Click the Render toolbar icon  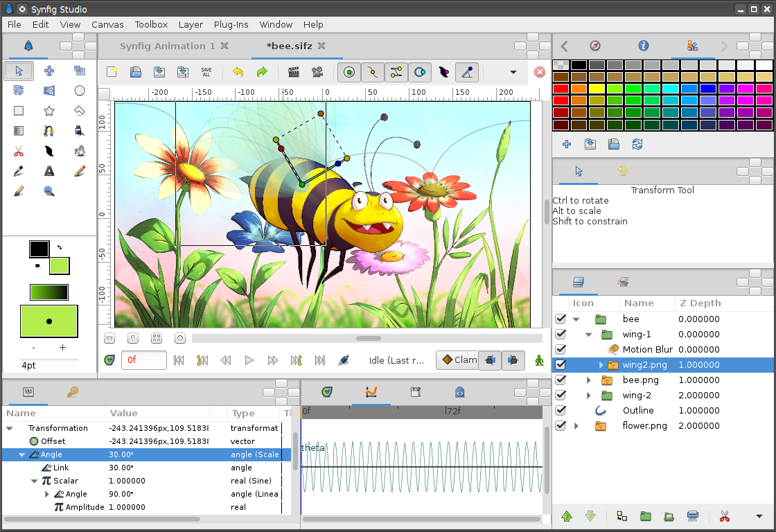[x=294, y=72]
